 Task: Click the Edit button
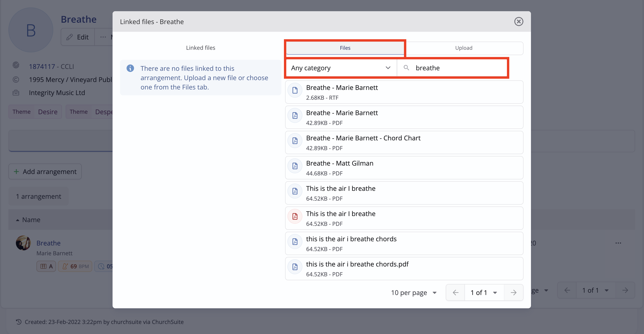point(78,37)
